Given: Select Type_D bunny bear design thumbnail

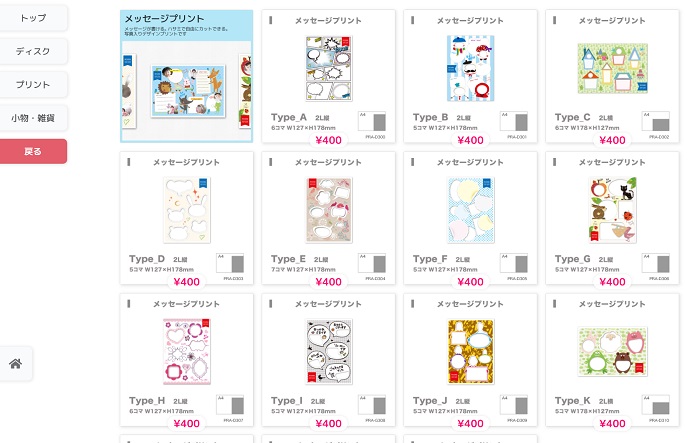Looking at the screenshot, I should (x=187, y=210).
